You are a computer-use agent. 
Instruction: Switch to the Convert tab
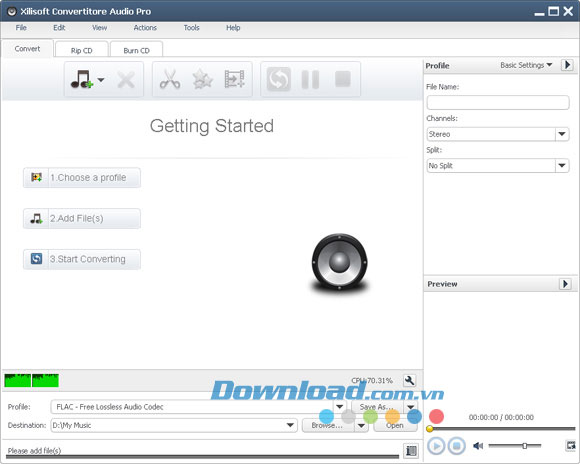point(27,48)
